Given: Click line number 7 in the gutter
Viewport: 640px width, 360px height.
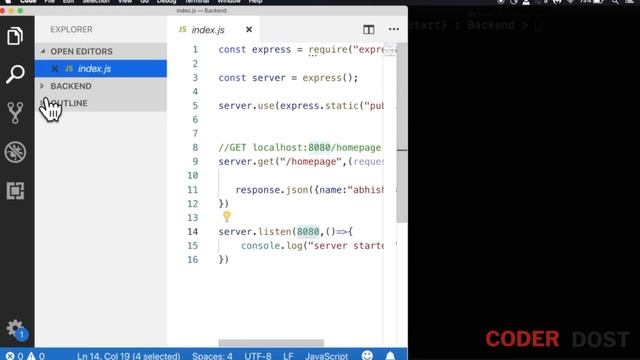Looking at the screenshot, I should click(x=195, y=133).
